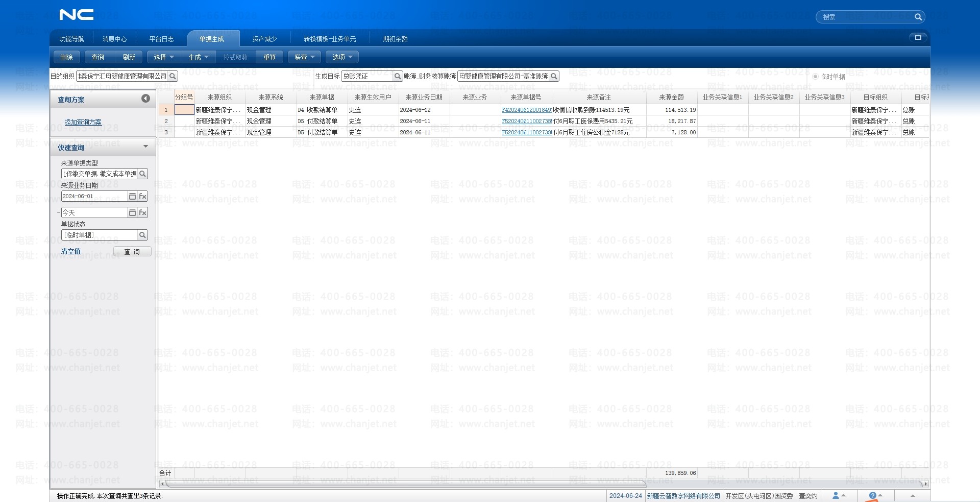Screen dimensions: 980x502
Task: Click amount cell 114,513.19
Action: pos(672,110)
